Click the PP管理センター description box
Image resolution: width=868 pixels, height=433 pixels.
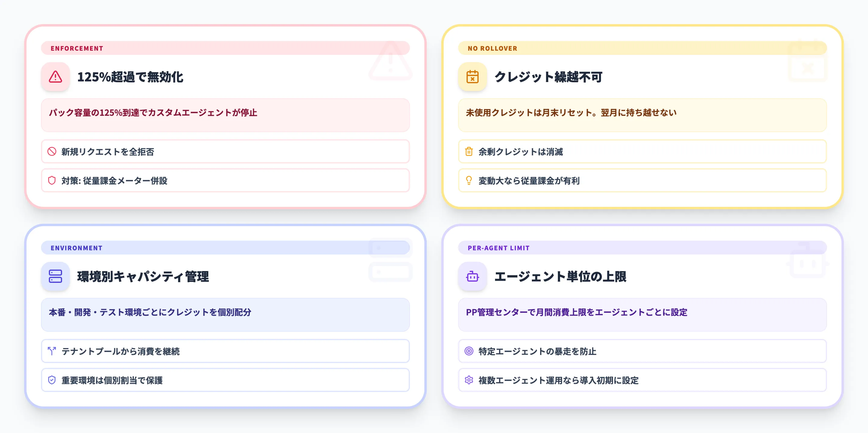tap(642, 314)
